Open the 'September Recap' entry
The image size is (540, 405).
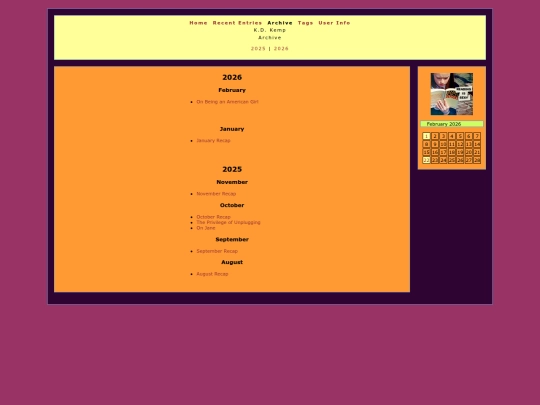[x=217, y=251]
